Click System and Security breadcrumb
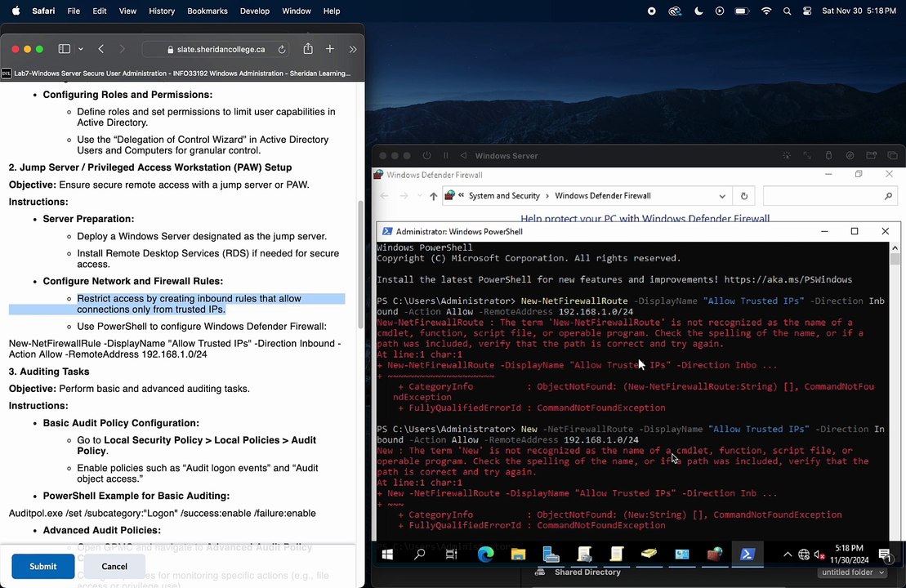906x588 pixels. [504, 196]
